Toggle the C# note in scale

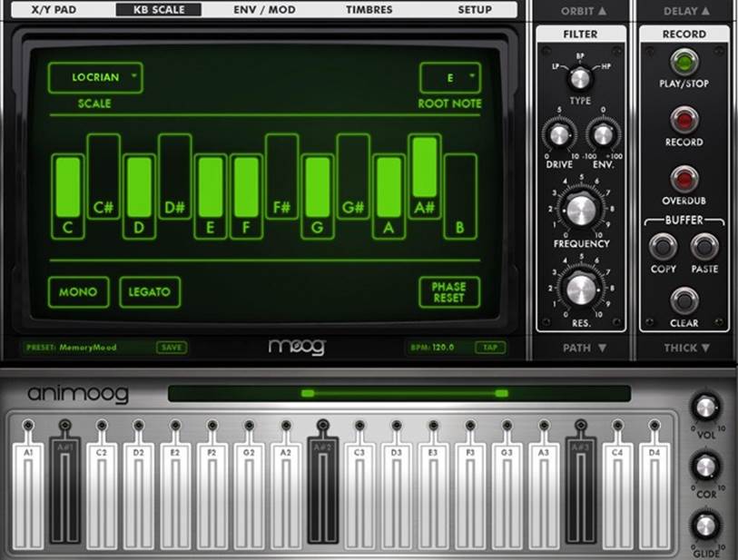click(x=103, y=176)
